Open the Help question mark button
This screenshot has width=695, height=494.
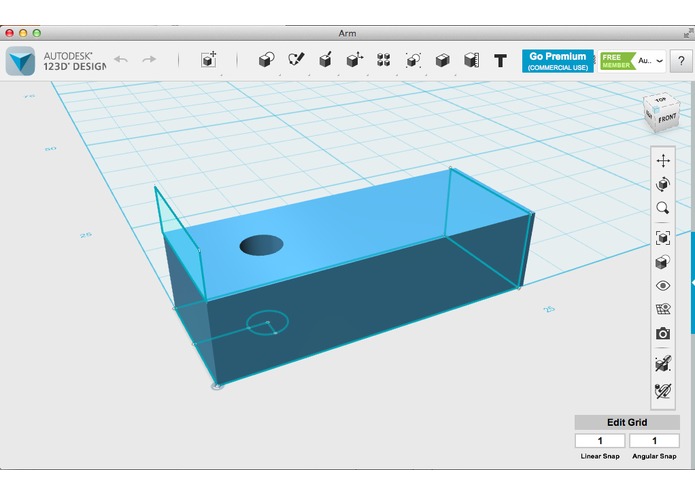pos(681,61)
